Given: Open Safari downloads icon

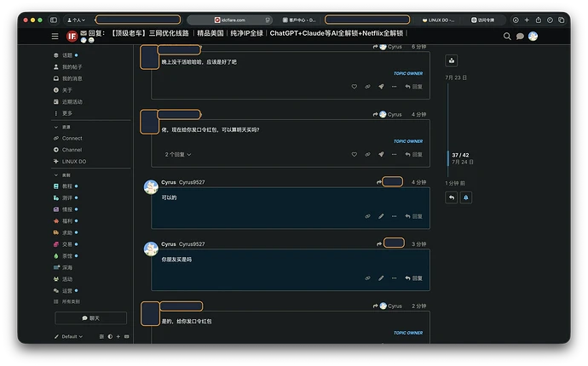Looking at the screenshot, I should [516, 20].
